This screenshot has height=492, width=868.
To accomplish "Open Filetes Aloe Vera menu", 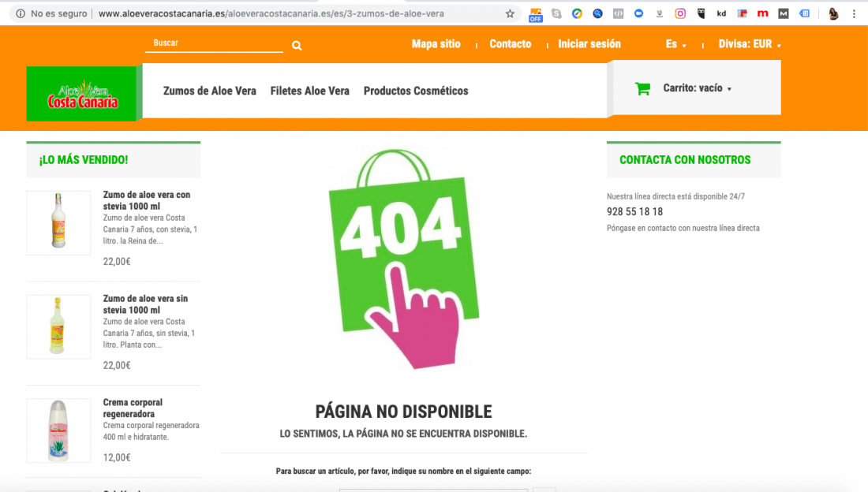I will click(x=309, y=91).
